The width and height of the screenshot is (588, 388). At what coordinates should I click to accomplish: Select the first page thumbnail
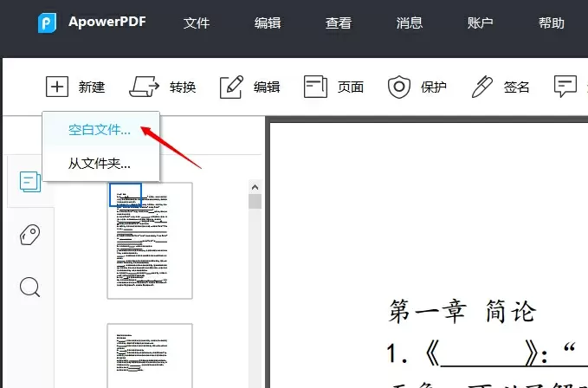[150, 240]
